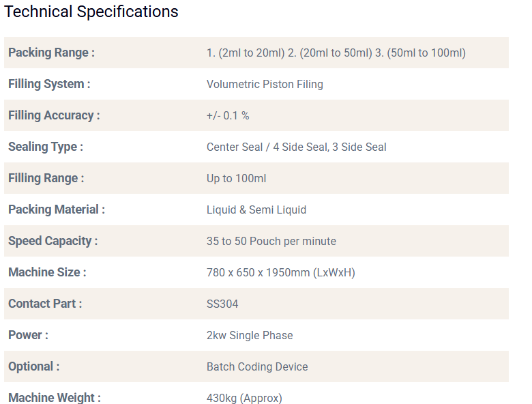This screenshot has width=532, height=404.
Task: Select the Filling System label
Action: coord(49,84)
